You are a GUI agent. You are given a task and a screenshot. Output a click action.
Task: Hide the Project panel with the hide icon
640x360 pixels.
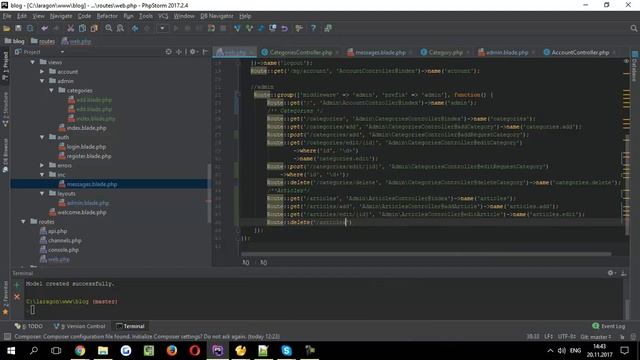click(x=205, y=52)
